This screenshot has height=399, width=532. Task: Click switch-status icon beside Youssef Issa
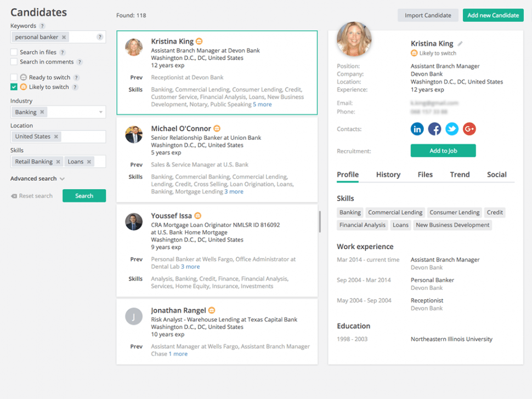click(198, 215)
